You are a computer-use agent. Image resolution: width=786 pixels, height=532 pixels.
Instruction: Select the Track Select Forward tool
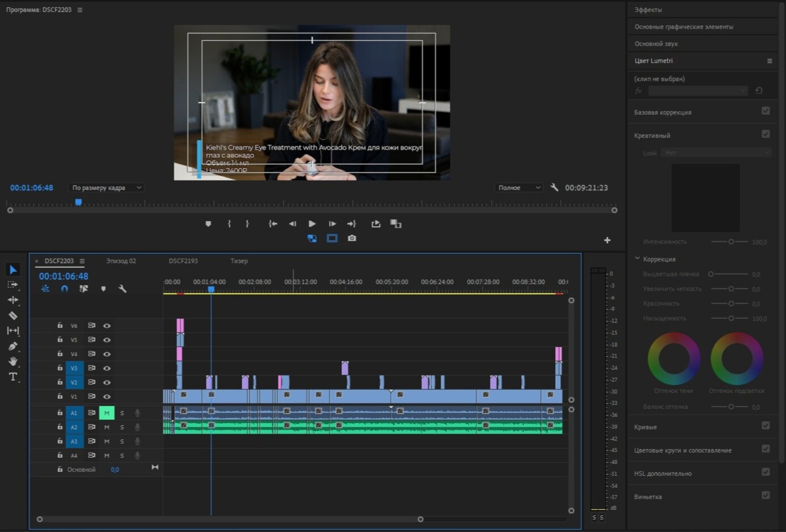click(12, 285)
